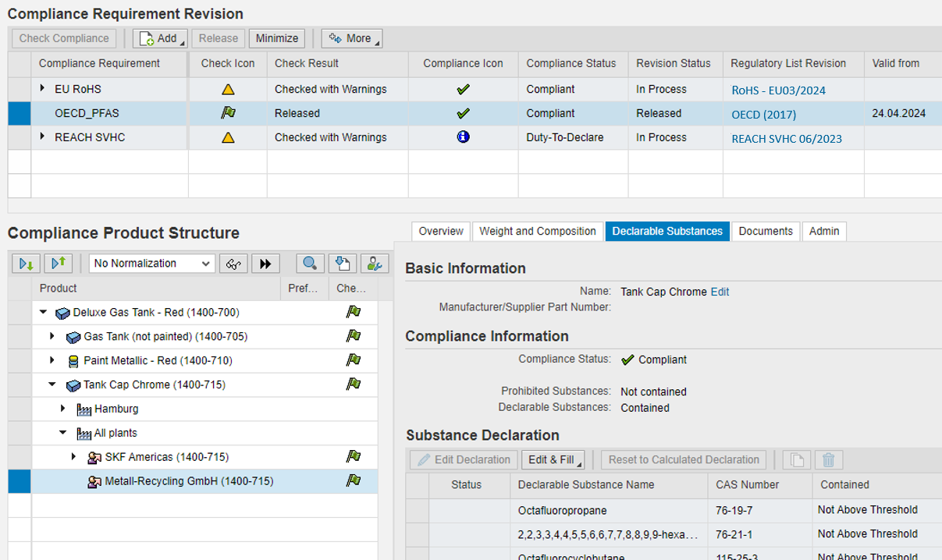Click the green checkmark compliance icon for OECD_PFAS

[463, 113]
